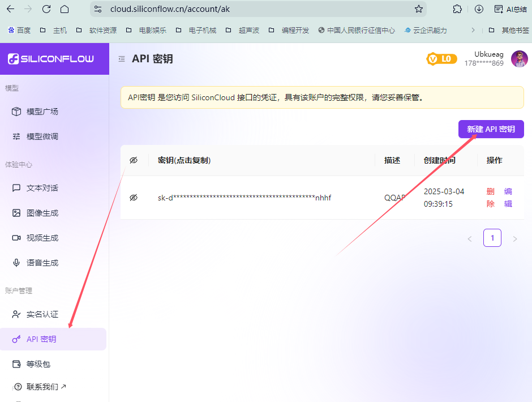Reveal the sk-d...nhhf key with eye icon
Screen dimensions: 532x402
[134, 198]
